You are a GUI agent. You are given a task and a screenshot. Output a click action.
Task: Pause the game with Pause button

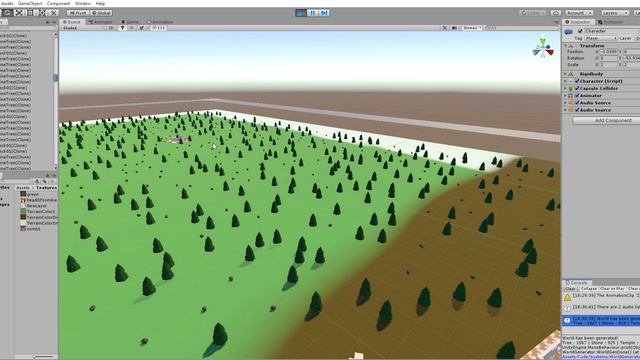tap(313, 13)
